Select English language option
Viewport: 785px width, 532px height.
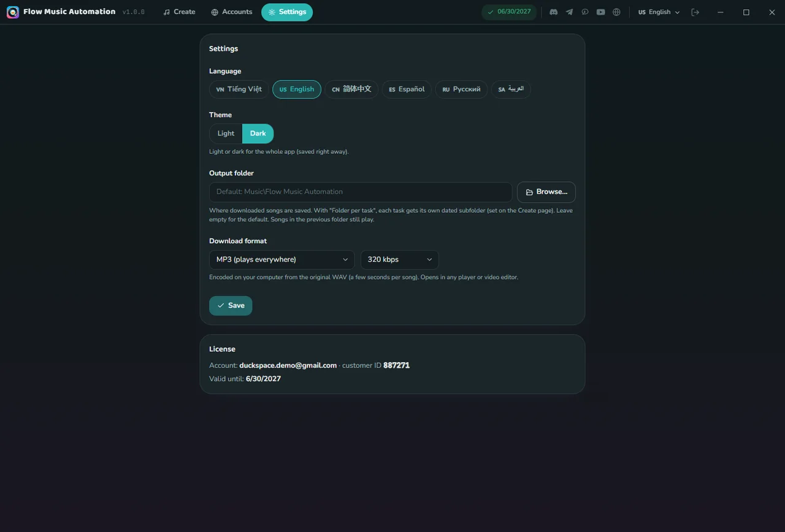click(297, 89)
